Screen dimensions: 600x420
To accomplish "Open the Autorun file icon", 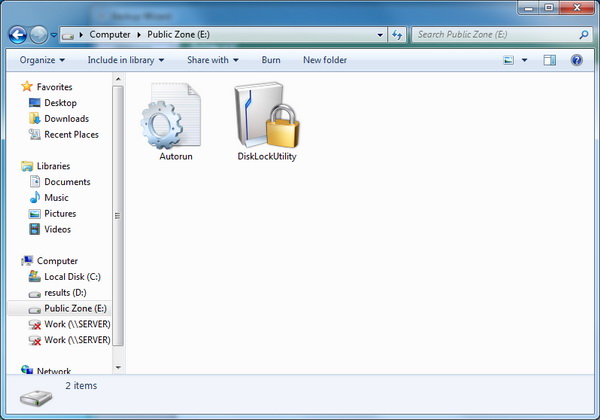I will tap(171, 116).
